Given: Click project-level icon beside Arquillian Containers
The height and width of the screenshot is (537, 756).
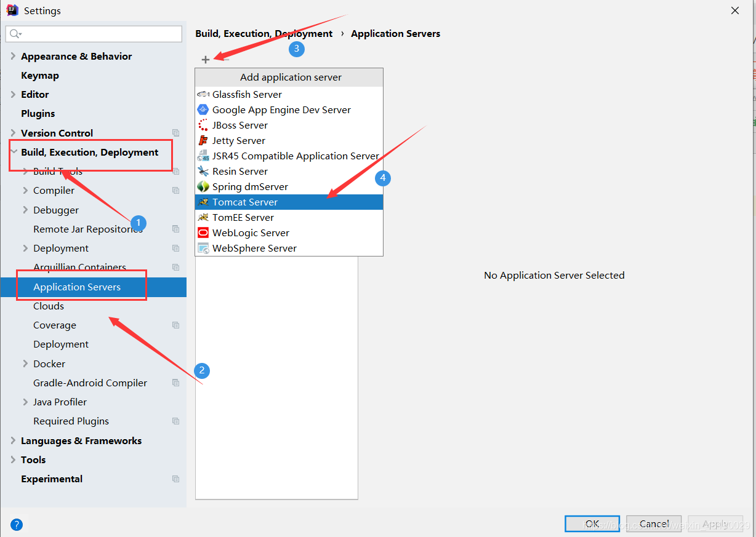Looking at the screenshot, I should coord(176,268).
